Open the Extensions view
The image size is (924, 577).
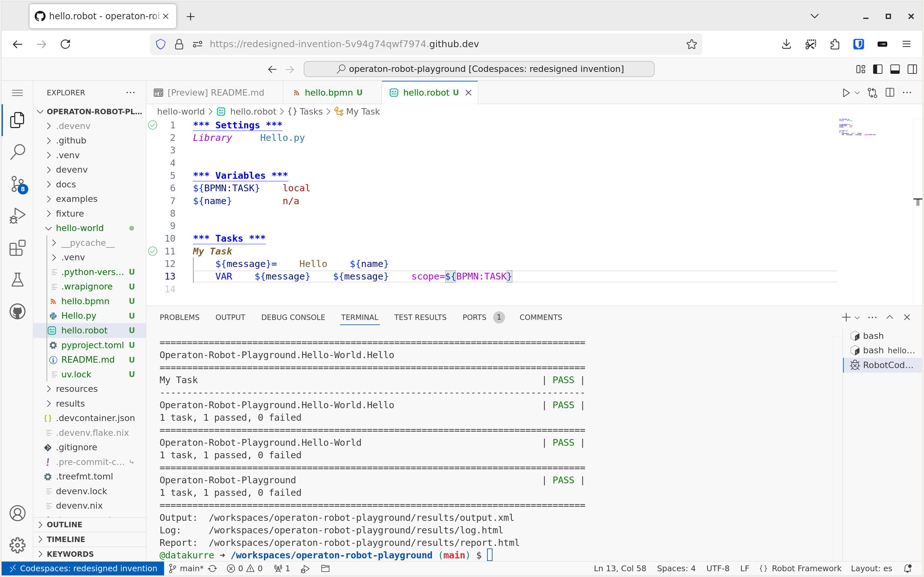(17, 248)
